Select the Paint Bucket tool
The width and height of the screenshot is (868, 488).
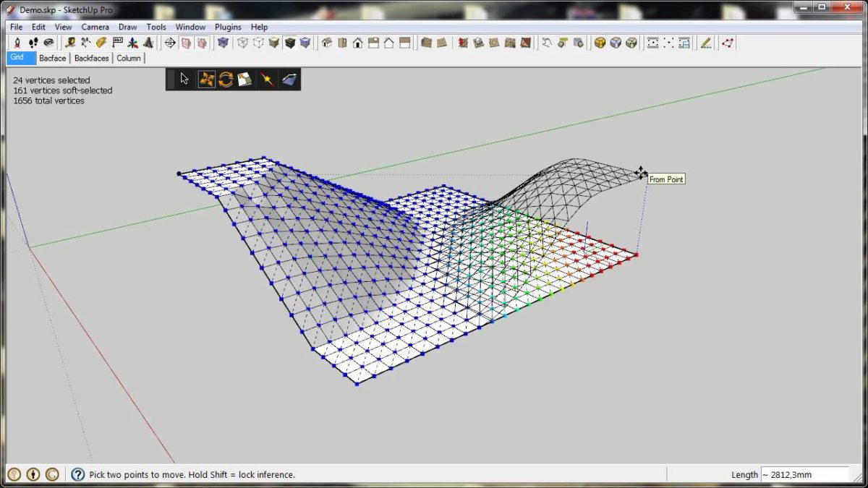coord(101,43)
